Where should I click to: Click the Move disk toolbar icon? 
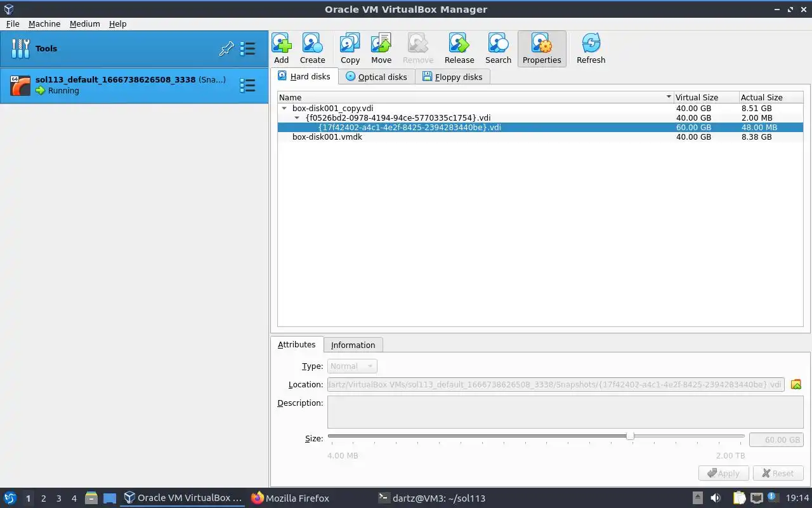381,49
